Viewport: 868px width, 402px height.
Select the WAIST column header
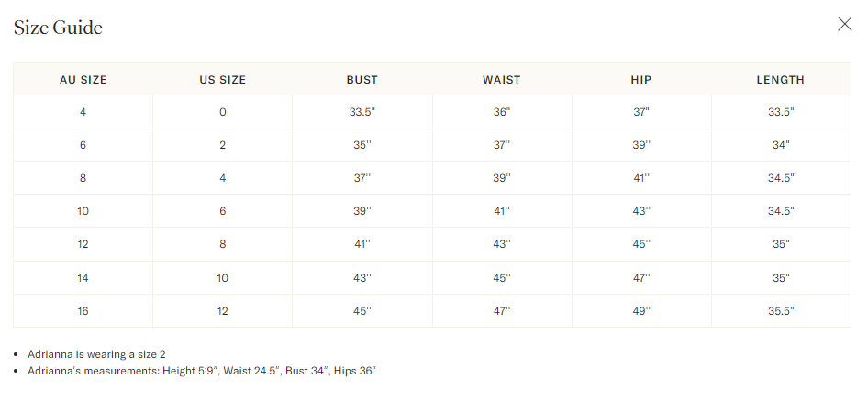pyautogui.click(x=502, y=80)
